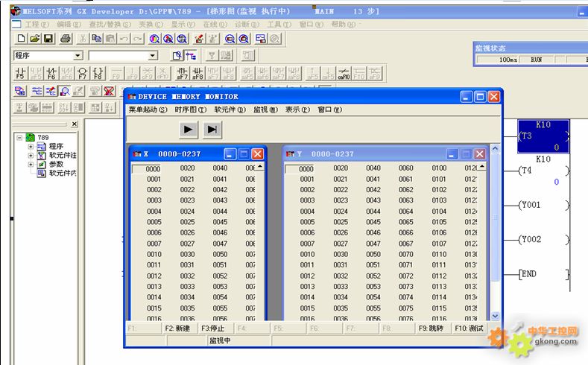Screen dimensions: 588x365
Task: Print using the printer toolbar icon
Action: point(66,39)
